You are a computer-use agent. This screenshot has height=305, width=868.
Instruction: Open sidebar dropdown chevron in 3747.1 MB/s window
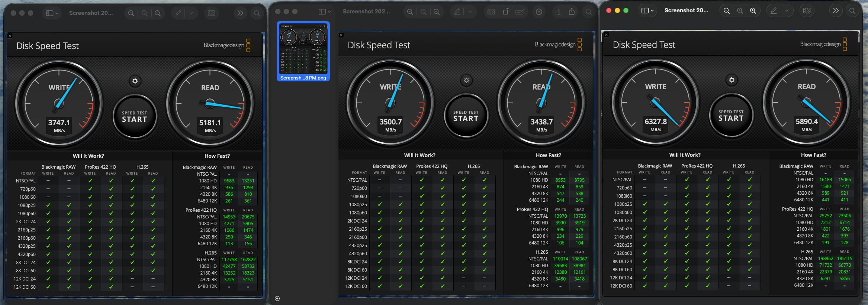click(57, 13)
